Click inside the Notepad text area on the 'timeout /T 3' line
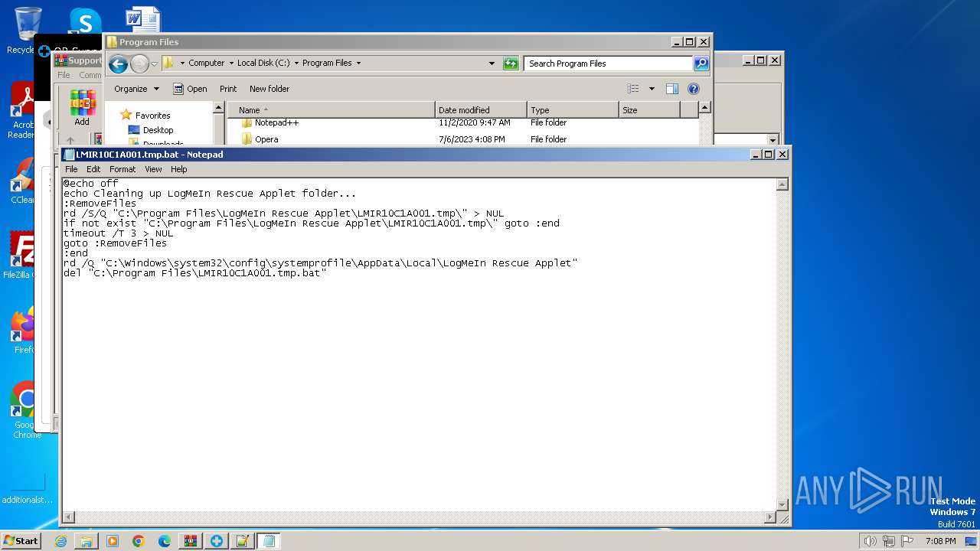Screen dimensions: 980x551 coord(118,233)
